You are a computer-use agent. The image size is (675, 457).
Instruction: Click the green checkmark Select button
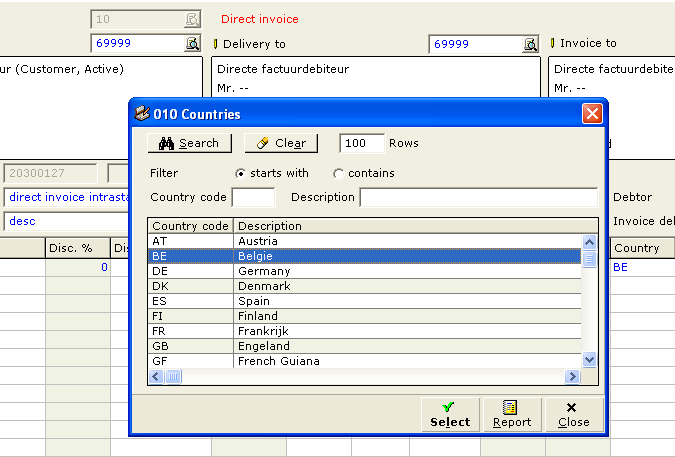[450, 414]
